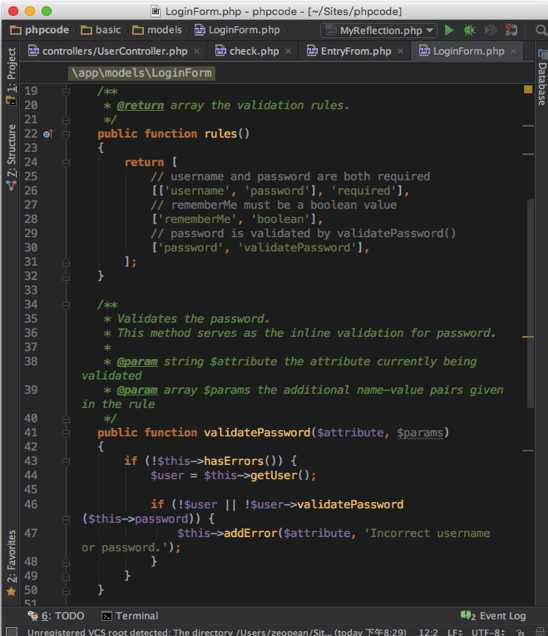Open the Project tool window
Image resolution: width=548 pixels, height=636 pixels.
click(11, 76)
